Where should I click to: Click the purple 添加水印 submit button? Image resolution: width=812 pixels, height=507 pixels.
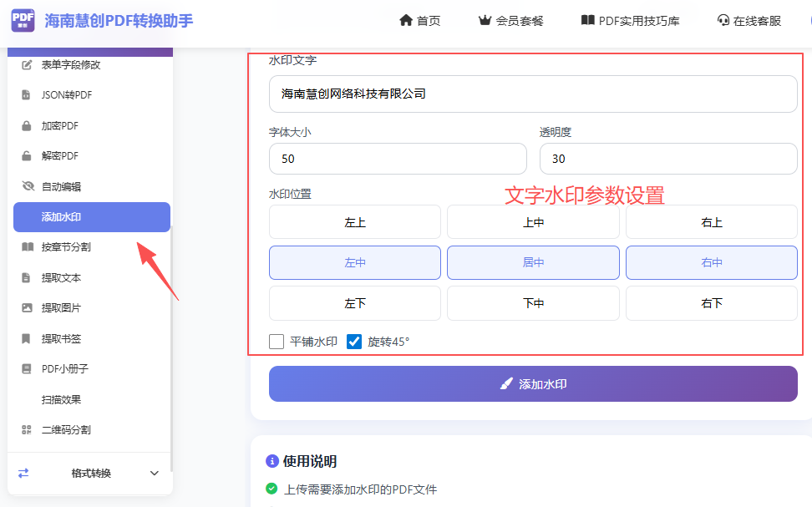[x=533, y=383]
